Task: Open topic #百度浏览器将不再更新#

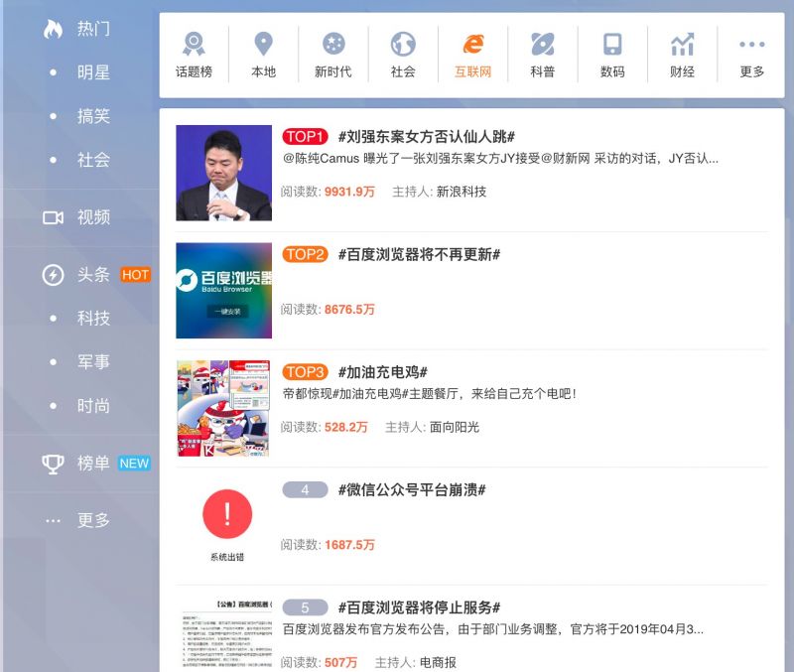Action: (x=419, y=254)
